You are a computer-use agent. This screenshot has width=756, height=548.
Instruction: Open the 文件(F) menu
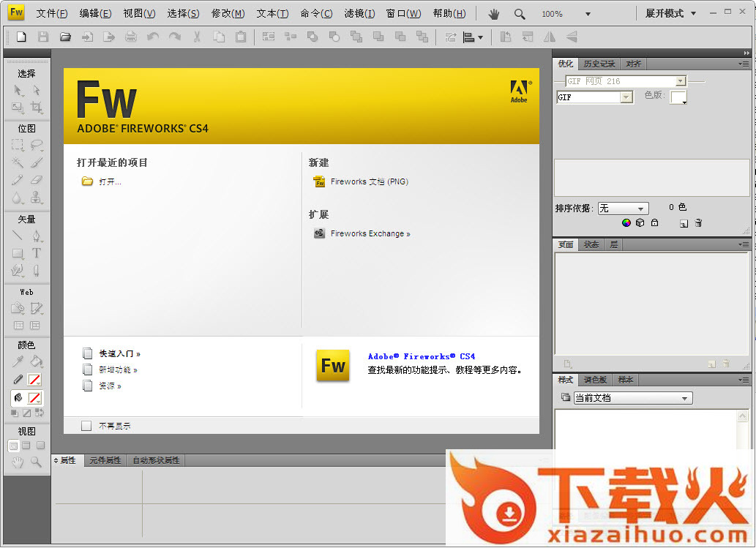[52, 13]
